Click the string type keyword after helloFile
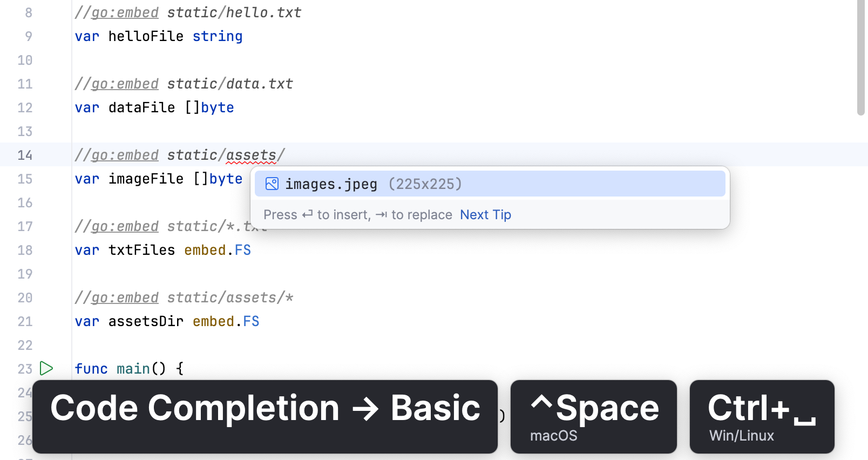 (218, 36)
